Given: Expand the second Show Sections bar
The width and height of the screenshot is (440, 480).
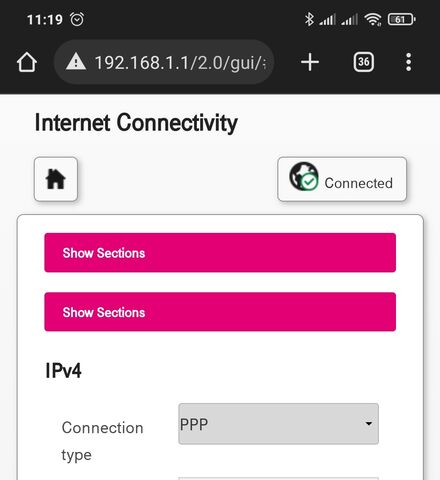Looking at the screenshot, I should click(220, 312).
